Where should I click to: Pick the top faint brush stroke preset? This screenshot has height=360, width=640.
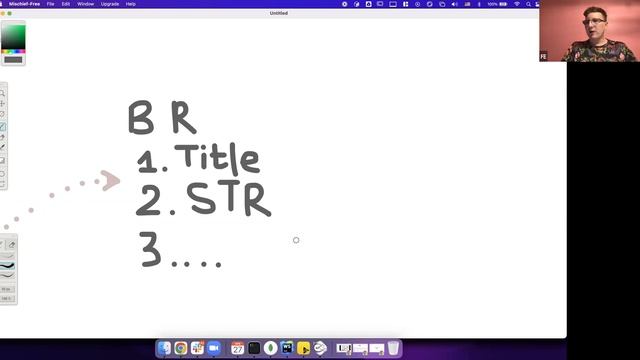coord(7,256)
